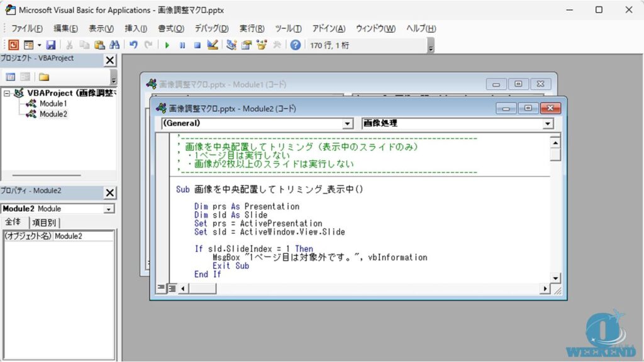
Task: Minimize the Module2 code window
Action: coord(506,108)
